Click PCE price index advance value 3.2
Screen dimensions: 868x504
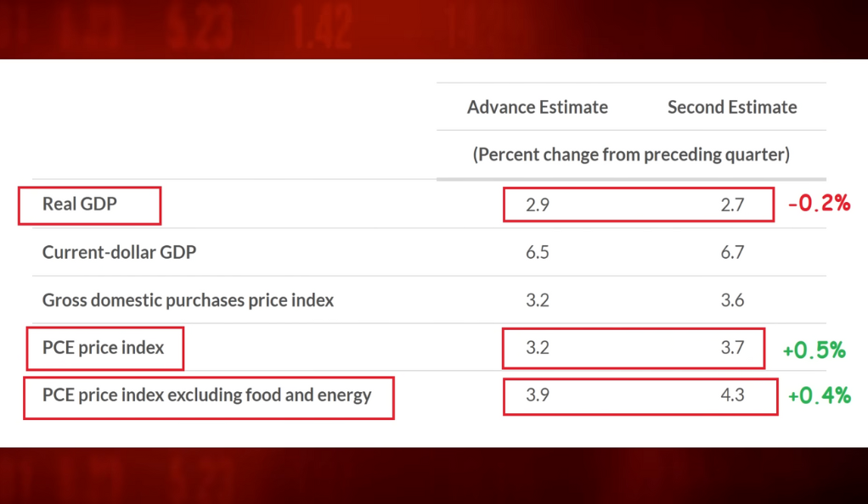click(537, 347)
